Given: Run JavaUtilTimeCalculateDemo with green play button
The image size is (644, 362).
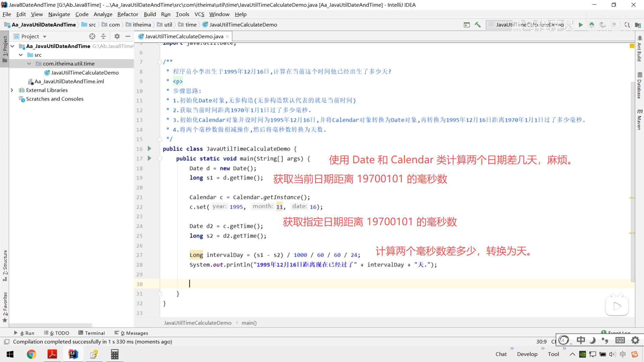Looking at the screenshot, I should [x=581, y=25].
